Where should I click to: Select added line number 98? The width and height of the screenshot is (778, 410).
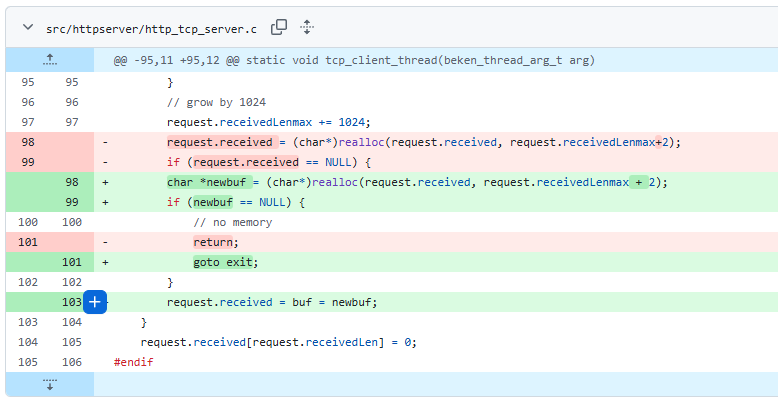click(72, 182)
